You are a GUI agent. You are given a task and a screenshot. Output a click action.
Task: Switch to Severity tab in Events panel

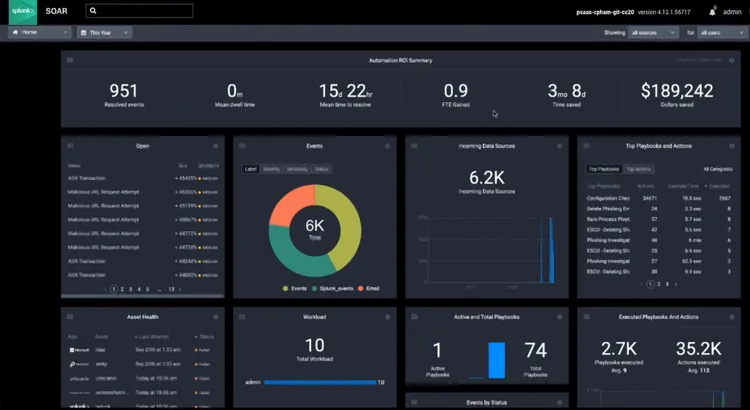click(x=271, y=169)
